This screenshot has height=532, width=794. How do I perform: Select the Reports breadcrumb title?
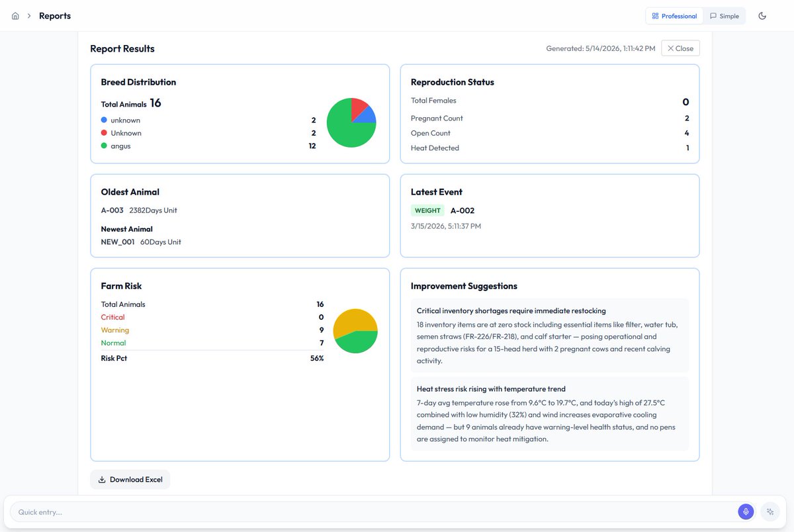click(55, 16)
